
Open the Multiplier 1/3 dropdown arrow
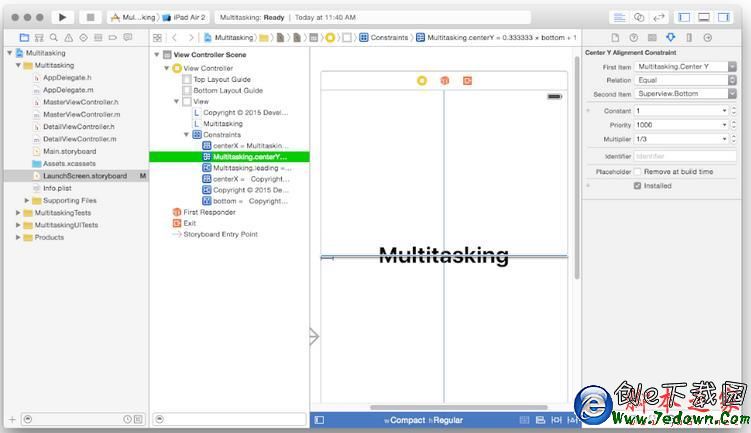click(x=724, y=139)
